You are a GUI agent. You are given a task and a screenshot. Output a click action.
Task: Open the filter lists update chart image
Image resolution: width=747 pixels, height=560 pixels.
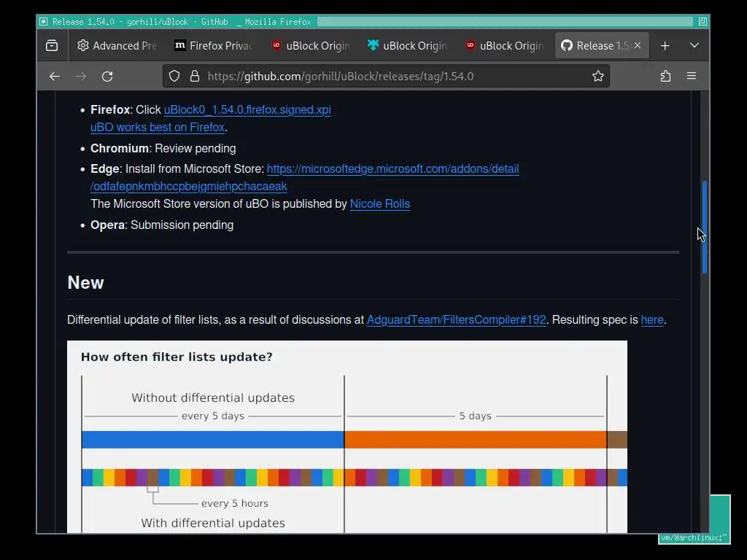347,437
